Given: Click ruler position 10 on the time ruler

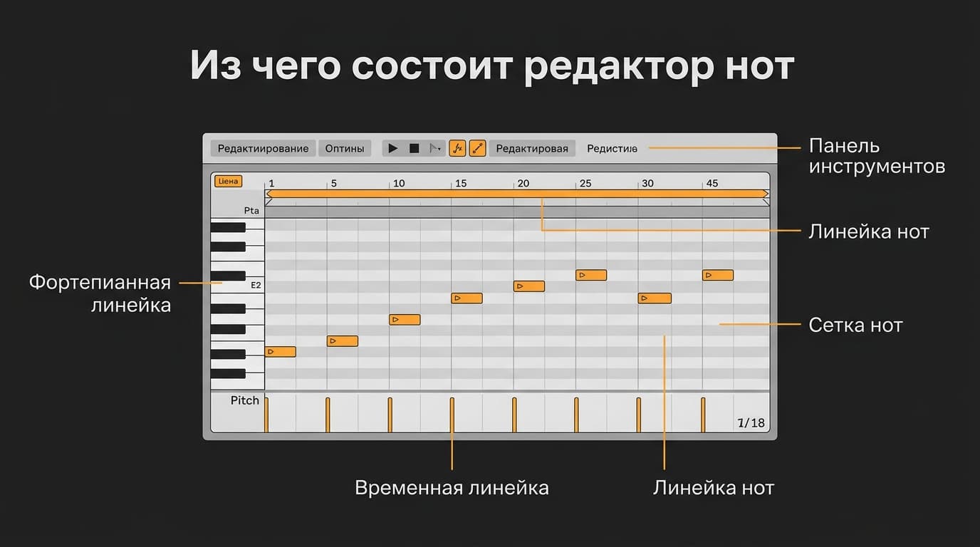Looking at the screenshot, I should tap(399, 184).
